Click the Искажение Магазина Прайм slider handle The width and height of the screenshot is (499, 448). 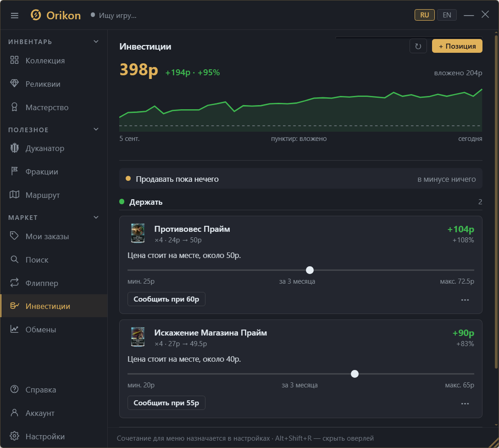(355, 374)
